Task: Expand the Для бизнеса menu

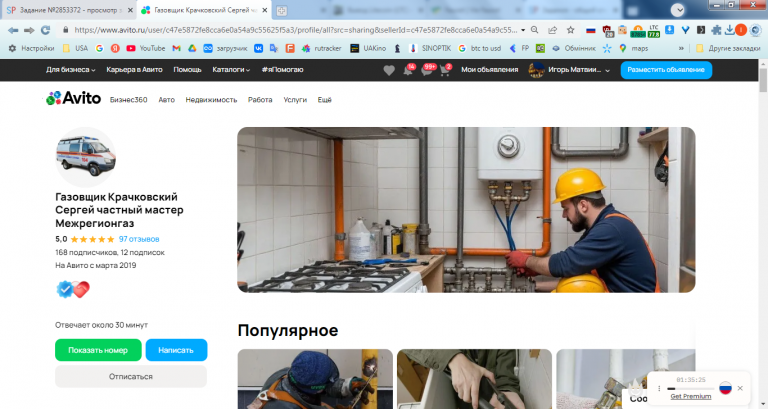Action: click(71, 70)
